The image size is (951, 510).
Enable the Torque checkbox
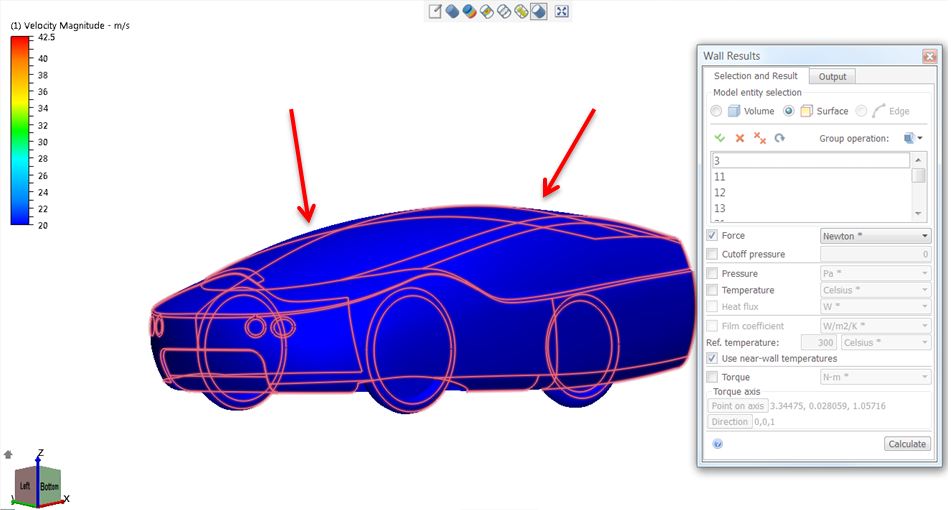click(x=712, y=377)
